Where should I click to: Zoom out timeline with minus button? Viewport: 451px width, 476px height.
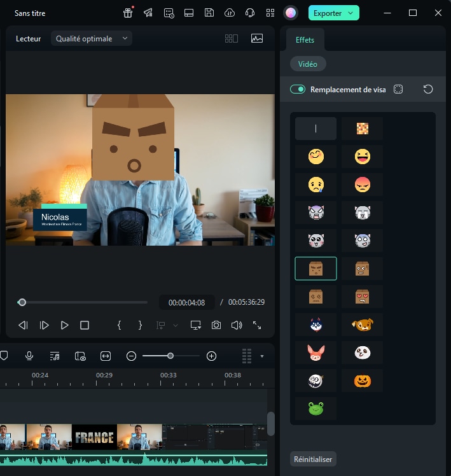131,356
